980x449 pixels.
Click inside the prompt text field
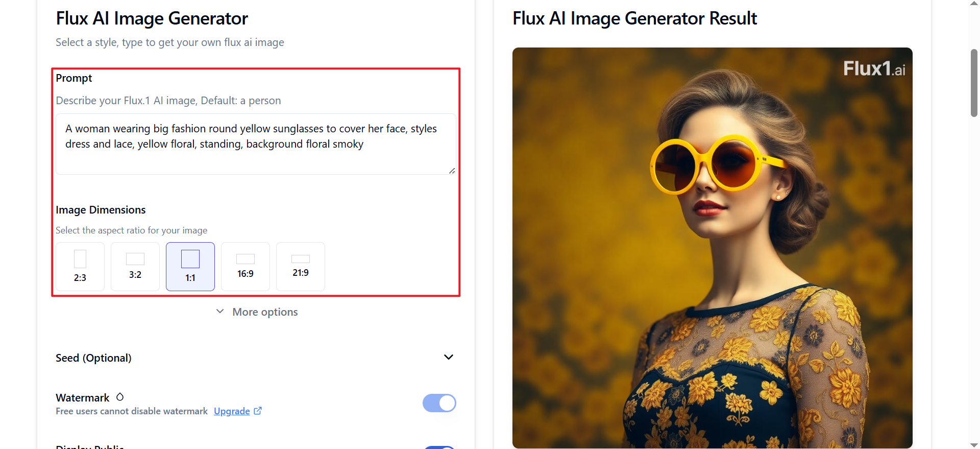tap(255, 144)
